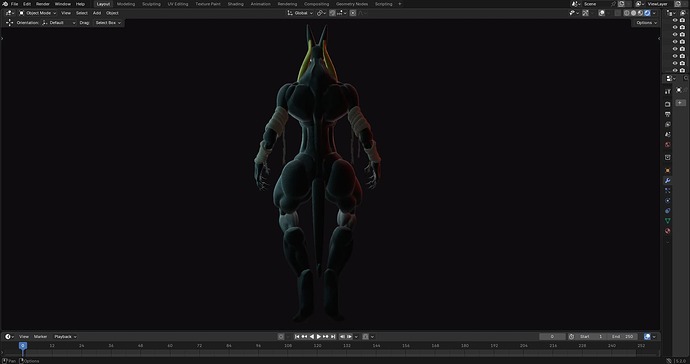
Task: Open the Render properties tab
Action: click(x=668, y=104)
